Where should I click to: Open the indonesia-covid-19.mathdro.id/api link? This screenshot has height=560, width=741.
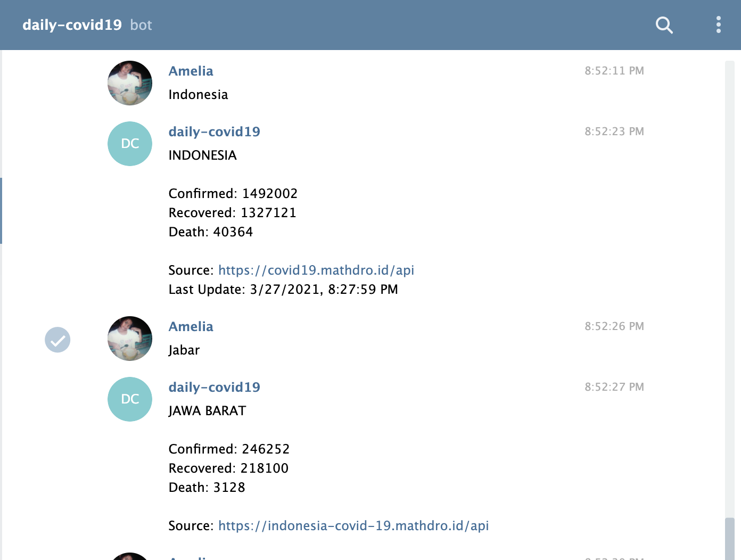click(x=353, y=526)
